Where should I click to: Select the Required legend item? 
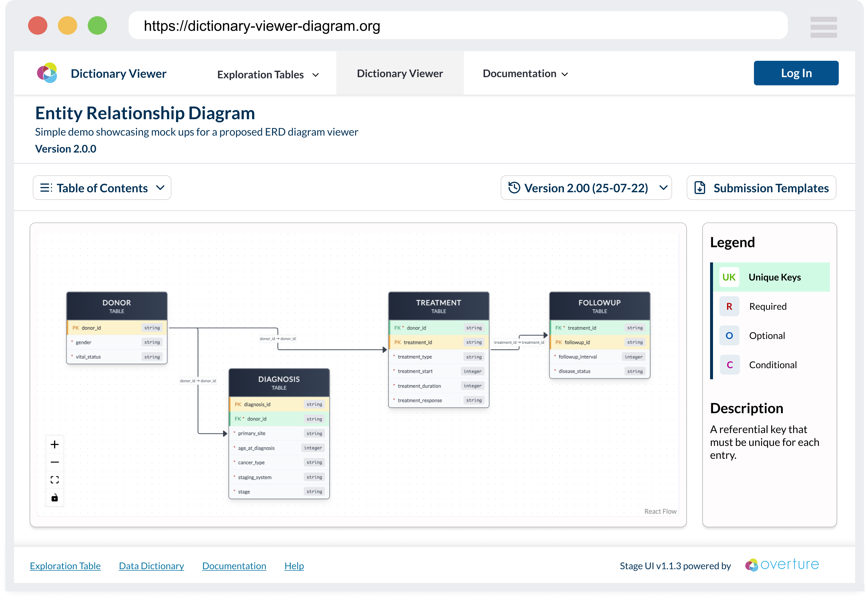[x=767, y=306]
